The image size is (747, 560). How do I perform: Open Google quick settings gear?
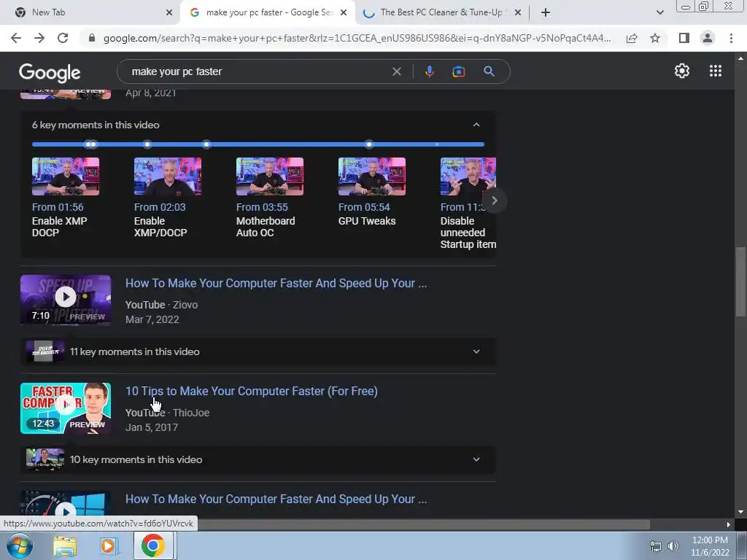(x=682, y=71)
